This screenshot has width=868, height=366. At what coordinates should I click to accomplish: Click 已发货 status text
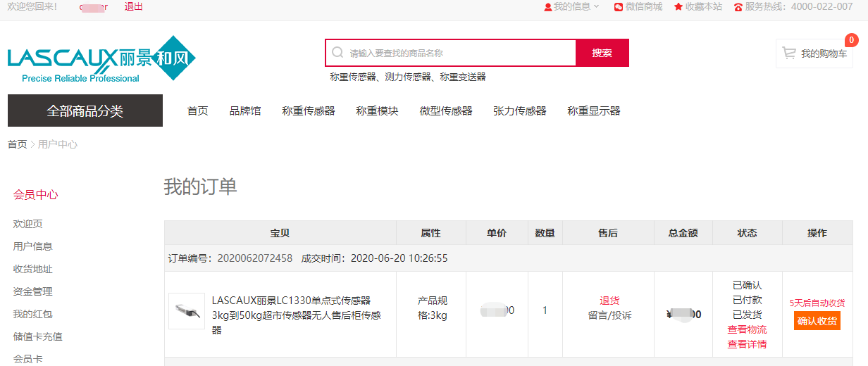pyautogui.click(x=747, y=315)
